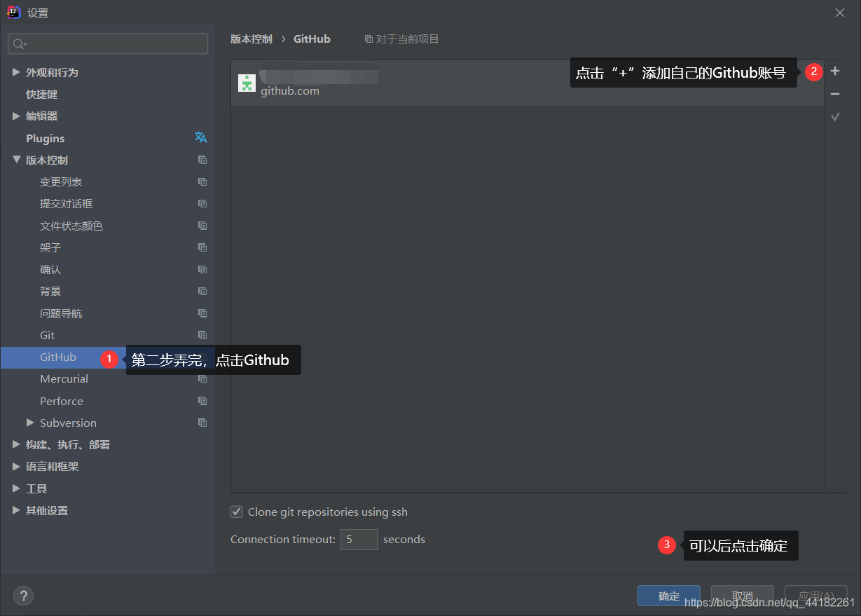Viewport: 861px width, 616px height.
Task: Click the project-level icon beside 变更列表
Action: pyautogui.click(x=202, y=182)
